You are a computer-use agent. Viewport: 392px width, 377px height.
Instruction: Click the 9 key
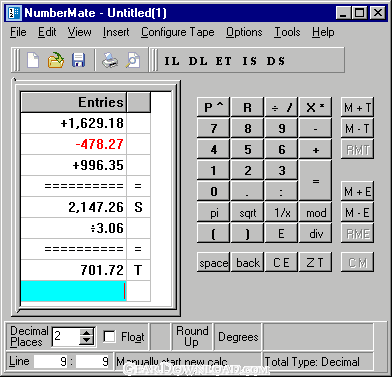tap(281, 128)
